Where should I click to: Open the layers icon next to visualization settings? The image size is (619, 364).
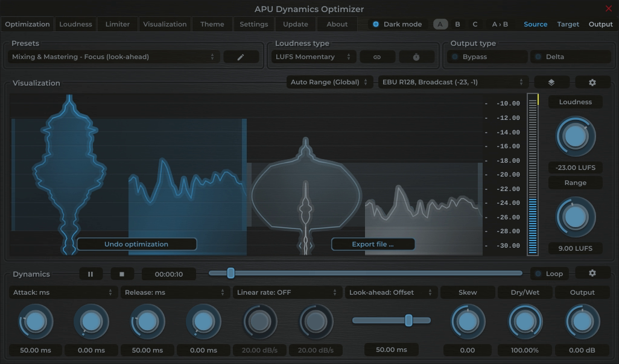[551, 82]
